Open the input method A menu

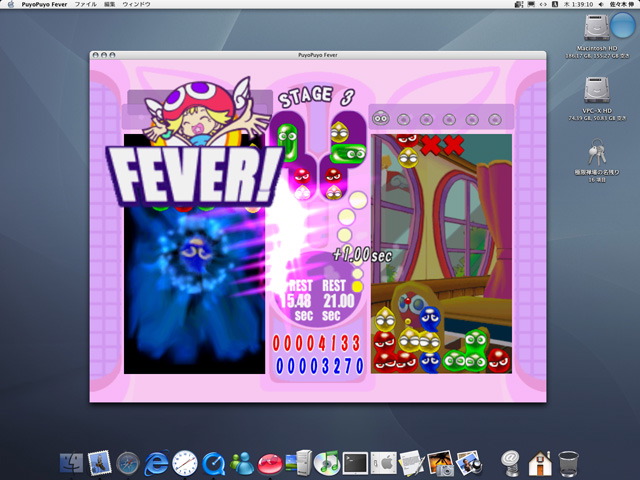click(555, 4)
